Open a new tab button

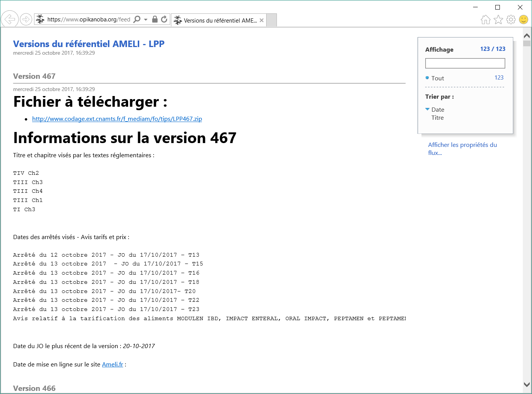pos(272,20)
